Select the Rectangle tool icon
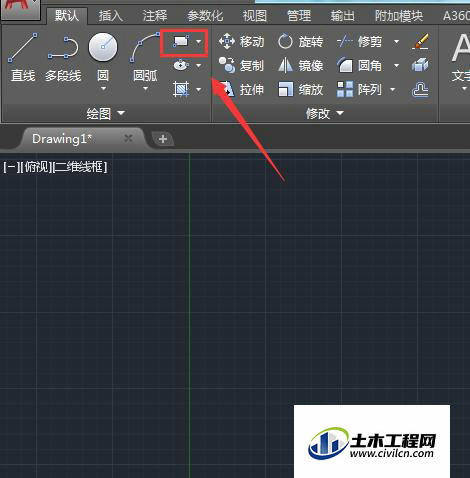This screenshot has height=478, width=470. tap(181, 42)
